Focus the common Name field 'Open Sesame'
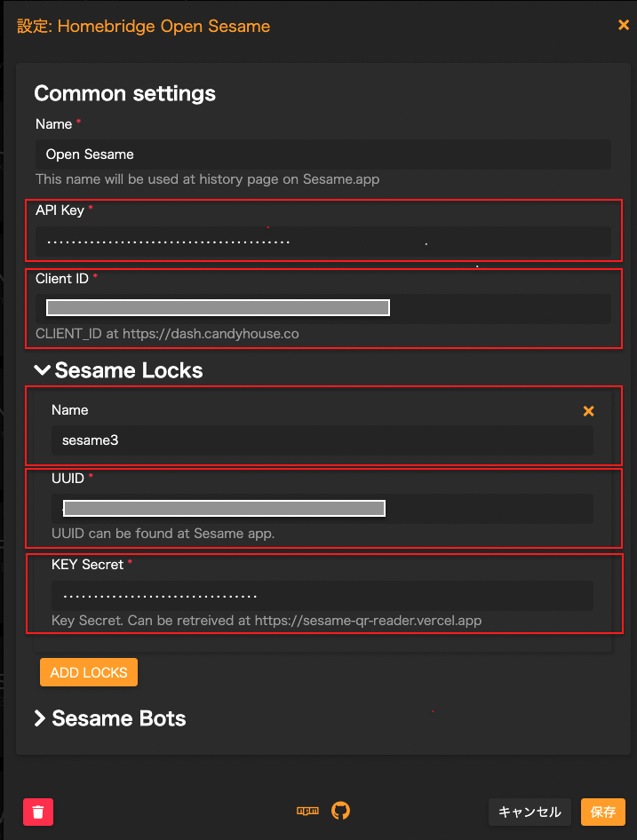The image size is (637, 840). [x=323, y=155]
